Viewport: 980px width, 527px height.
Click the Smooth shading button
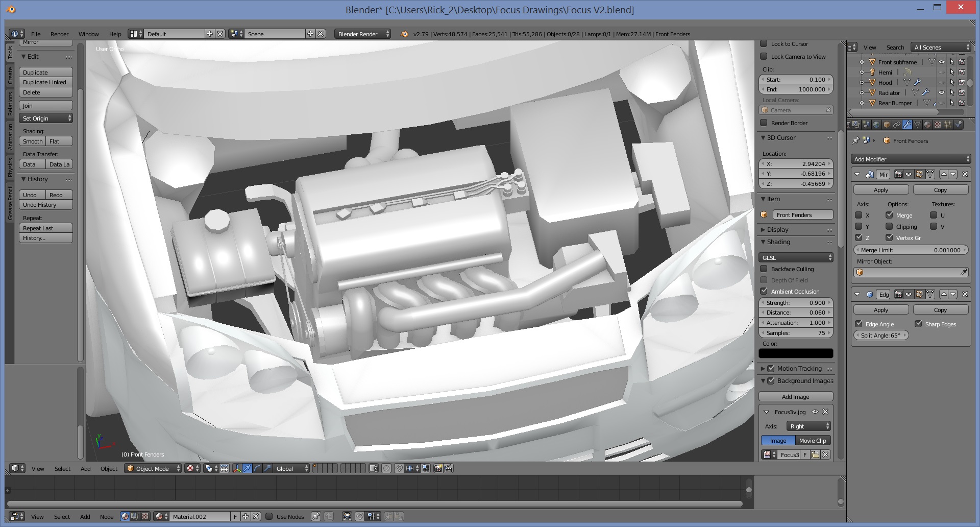pos(33,141)
